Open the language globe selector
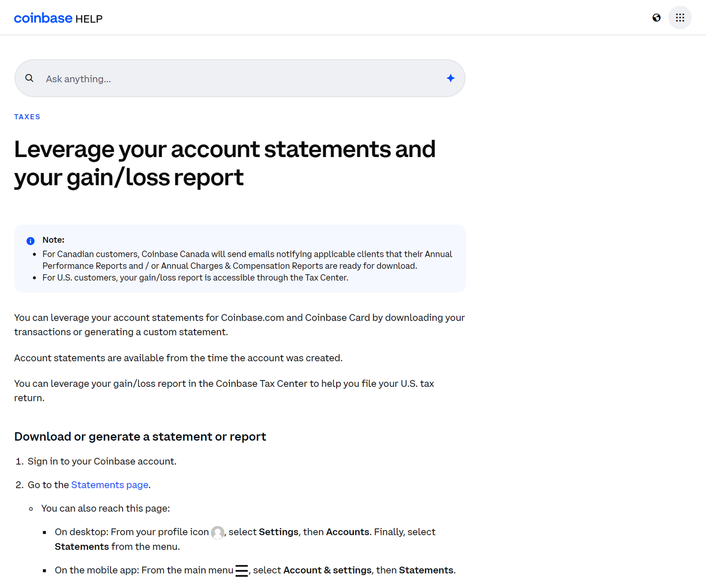This screenshot has height=588, width=706. pos(657,18)
